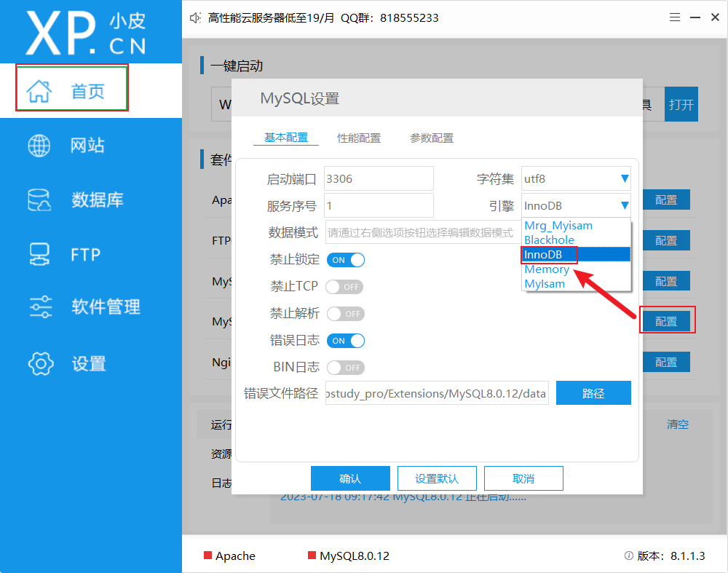728x573 pixels.
Task: Enable the BIN日志 switch
Action: [x=345, y=368]
